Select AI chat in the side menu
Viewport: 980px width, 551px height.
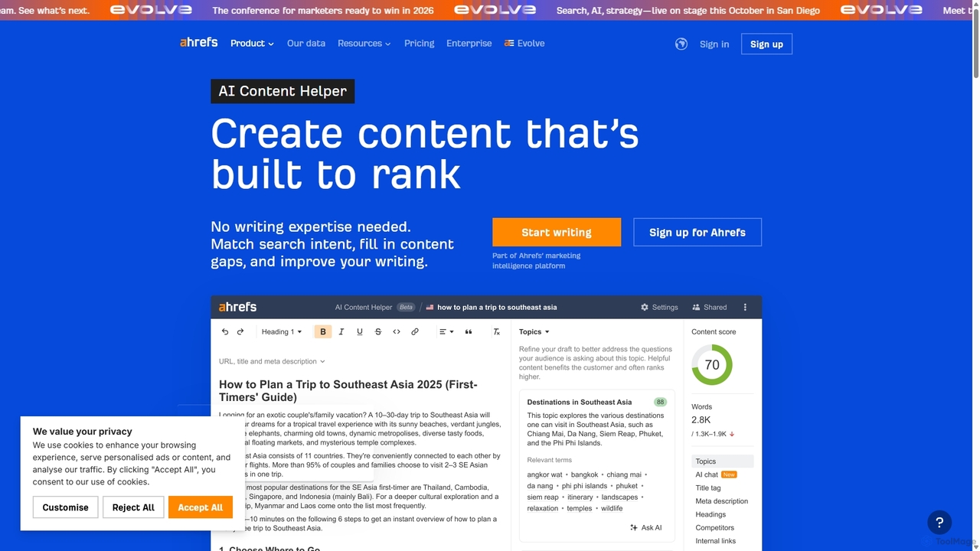pyautogui.click(x=716, y=474)
